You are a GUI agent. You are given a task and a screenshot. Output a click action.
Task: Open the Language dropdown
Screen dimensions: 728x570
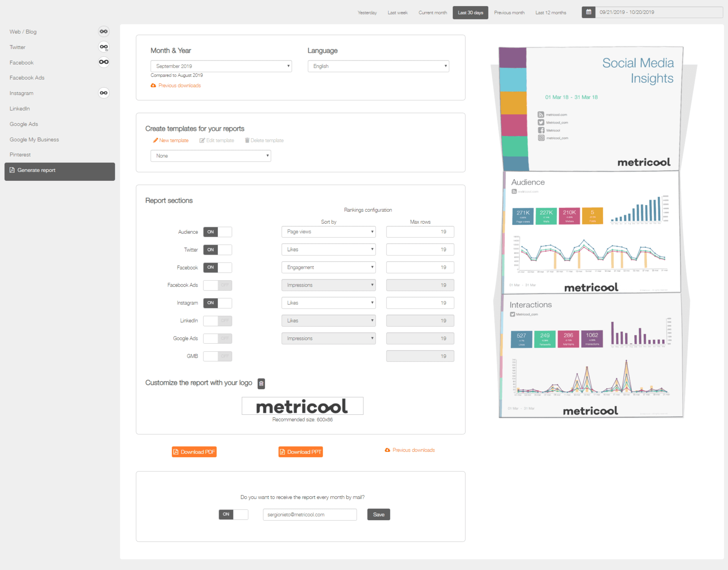pos(378,66)
